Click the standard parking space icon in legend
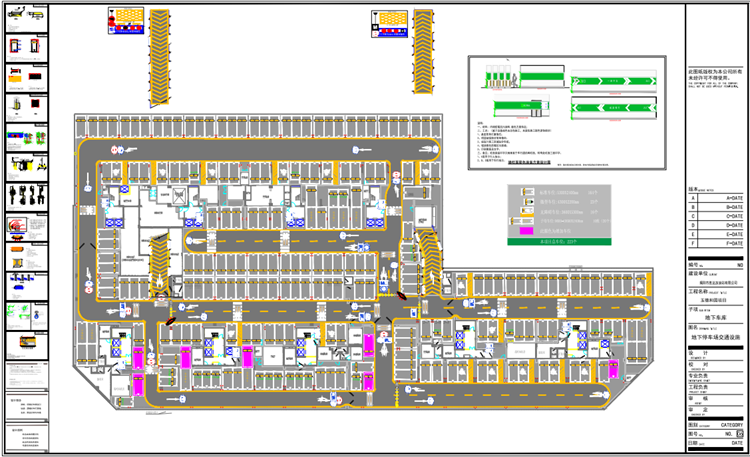This screenshot has height=457, width=750. tap(528, 192)
